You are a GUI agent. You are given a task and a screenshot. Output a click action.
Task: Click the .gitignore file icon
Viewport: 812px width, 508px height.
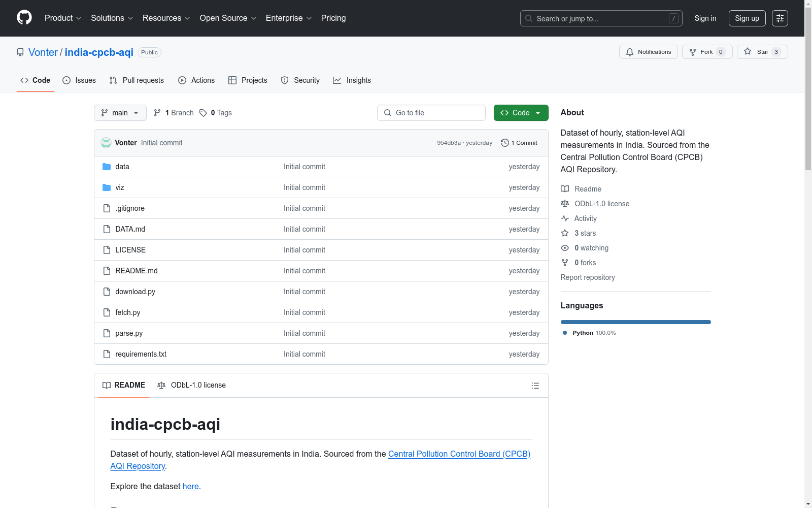(x=107, y=208)
